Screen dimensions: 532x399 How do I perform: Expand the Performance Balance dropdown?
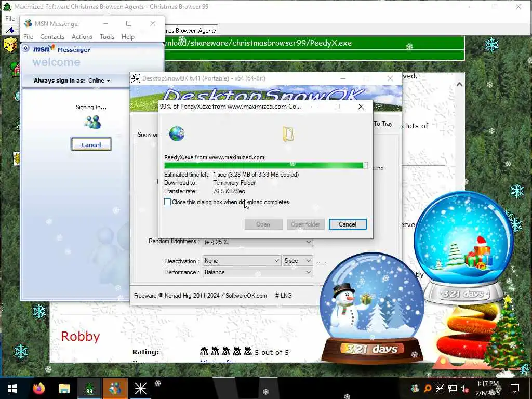tap(258, 272)
